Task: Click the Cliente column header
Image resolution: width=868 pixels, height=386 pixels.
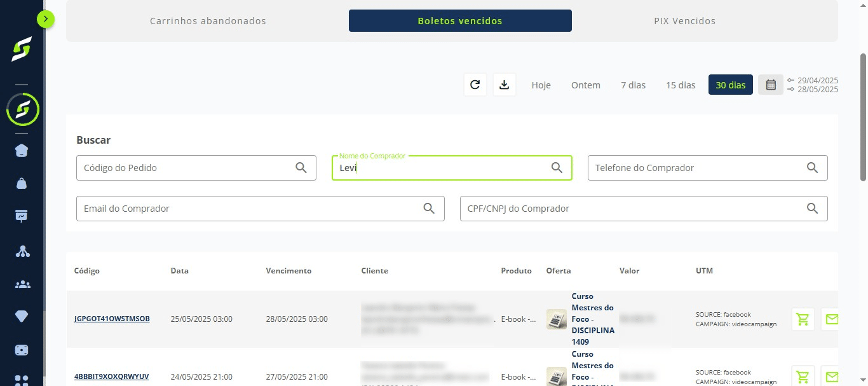Action: point(375,271)
